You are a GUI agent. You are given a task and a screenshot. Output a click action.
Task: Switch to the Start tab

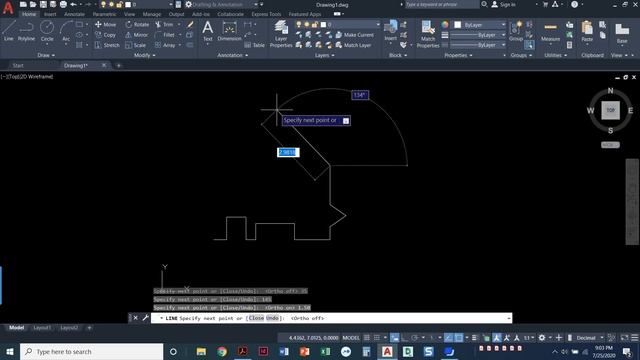(18, 65)
